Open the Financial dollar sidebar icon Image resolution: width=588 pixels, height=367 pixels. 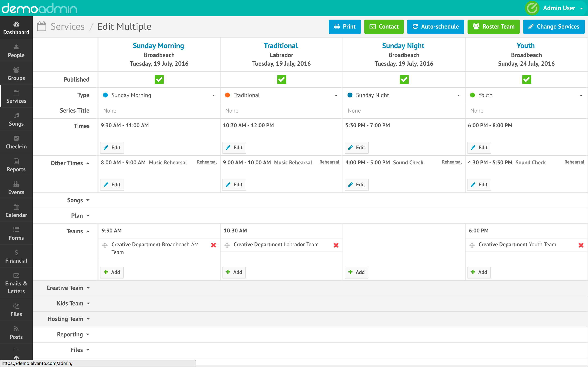16,252
